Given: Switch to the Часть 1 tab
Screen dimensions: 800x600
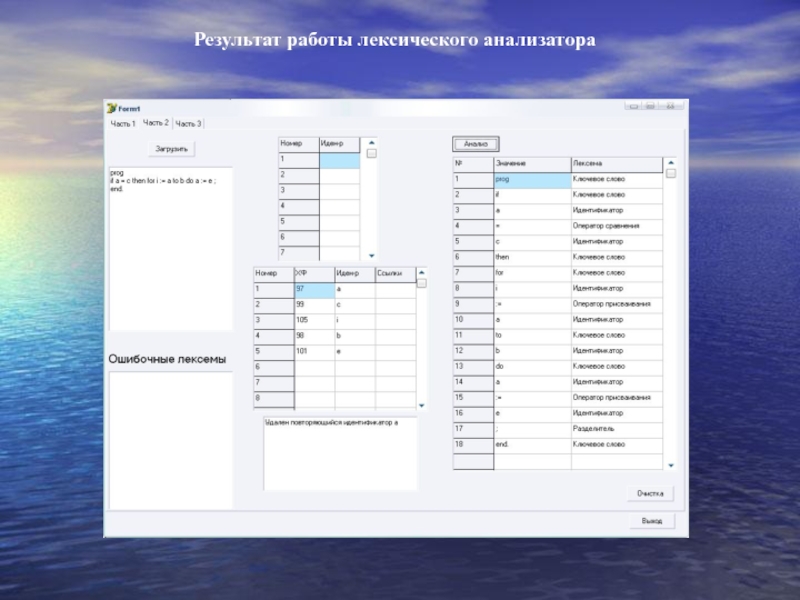Looking at the screenshot, I should (x=123, y=123).
